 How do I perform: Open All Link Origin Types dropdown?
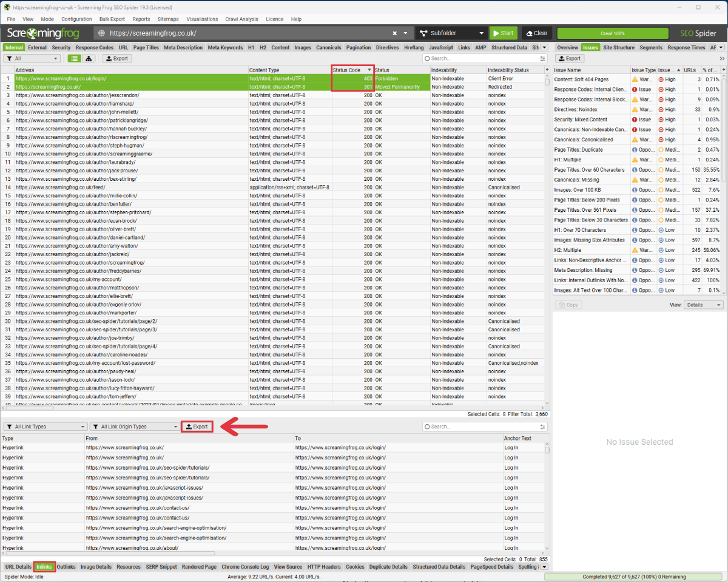[134, 427]
